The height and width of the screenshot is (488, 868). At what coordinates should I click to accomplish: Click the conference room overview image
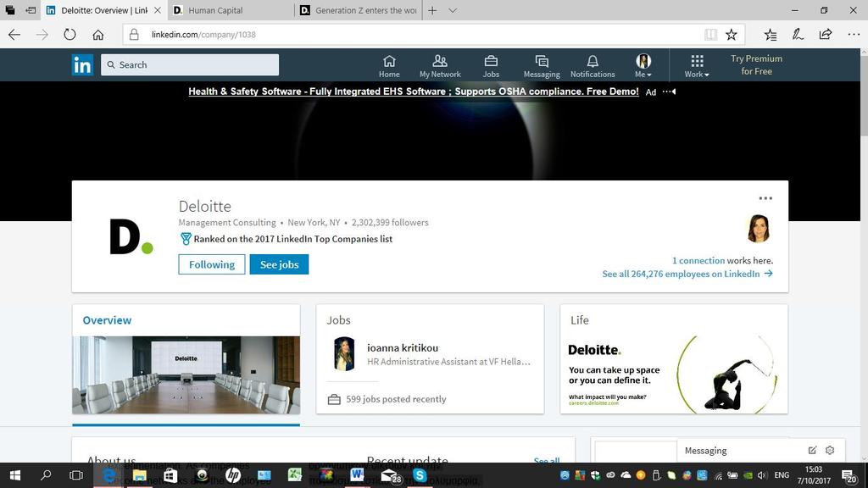[x=186, y=374]
